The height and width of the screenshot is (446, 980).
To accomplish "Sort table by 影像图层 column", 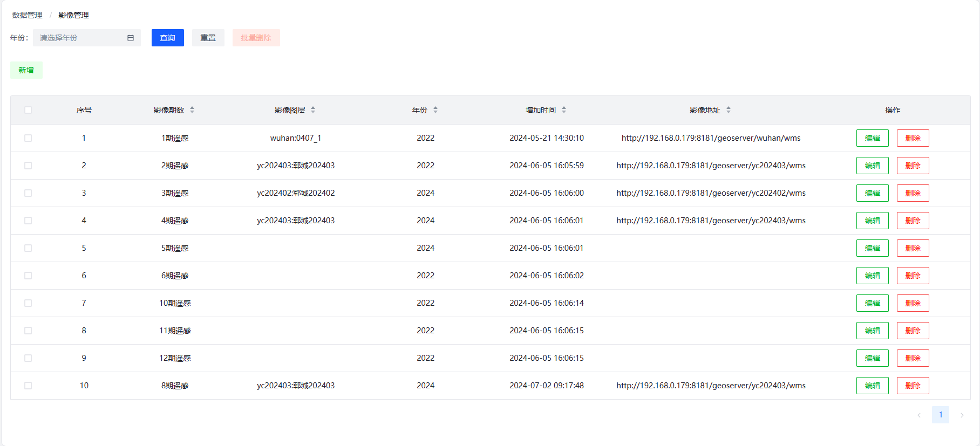I will 313,110.
